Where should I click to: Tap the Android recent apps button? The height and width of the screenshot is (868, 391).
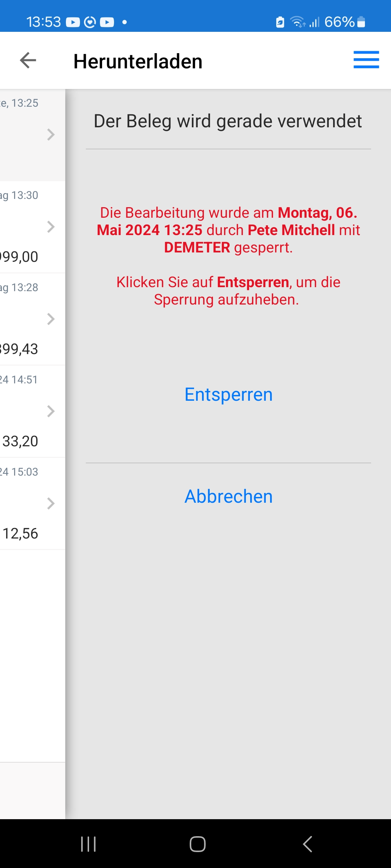point(88,844)
